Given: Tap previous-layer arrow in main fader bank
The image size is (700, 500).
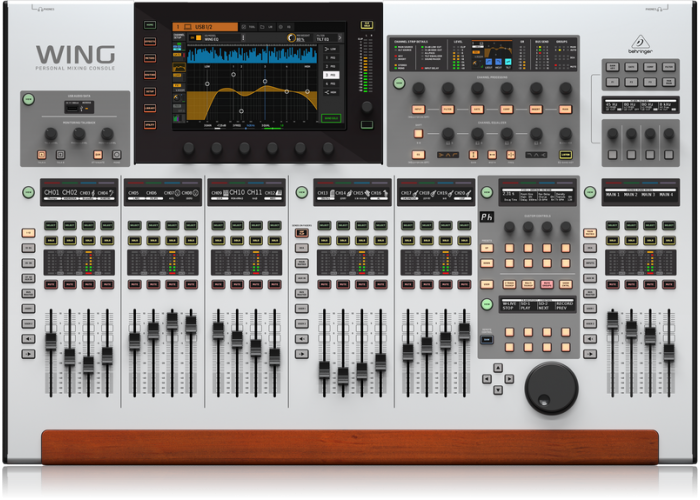Looking at the screenshot, I should [590, 339].
